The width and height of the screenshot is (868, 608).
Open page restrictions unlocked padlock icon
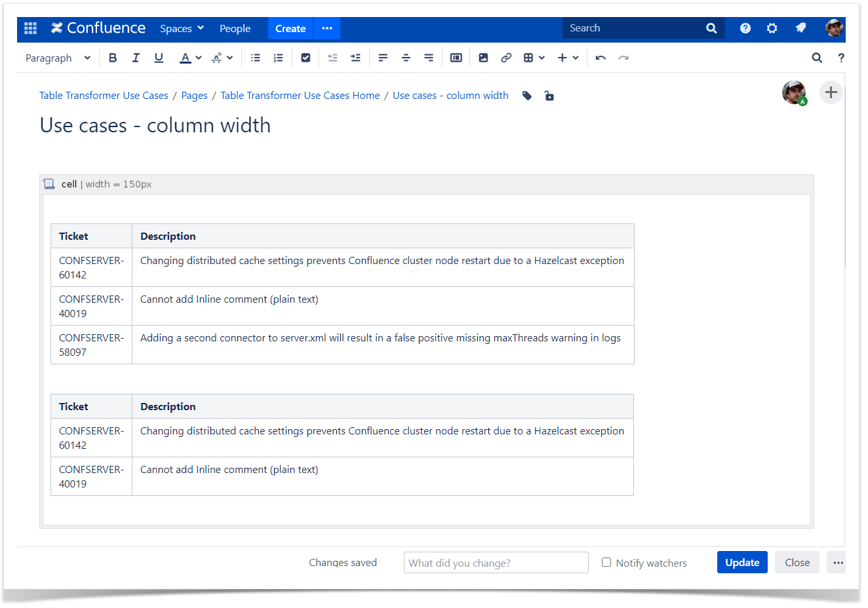549,96
